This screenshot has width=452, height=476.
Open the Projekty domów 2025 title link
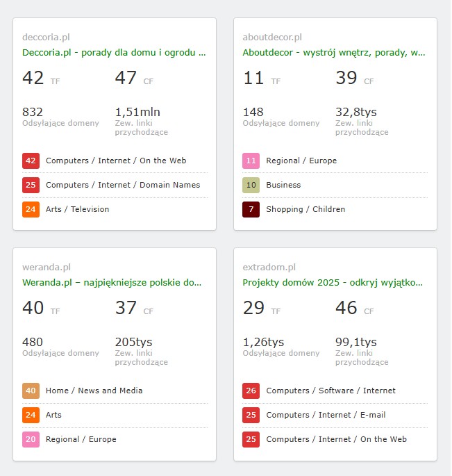333,283
